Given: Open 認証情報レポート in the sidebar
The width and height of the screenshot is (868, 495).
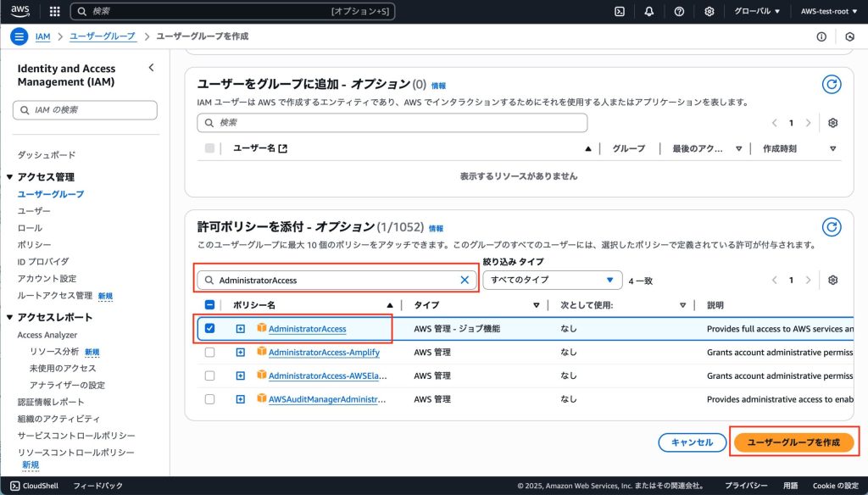Looking at the screenshot, I should pos(51,402).
